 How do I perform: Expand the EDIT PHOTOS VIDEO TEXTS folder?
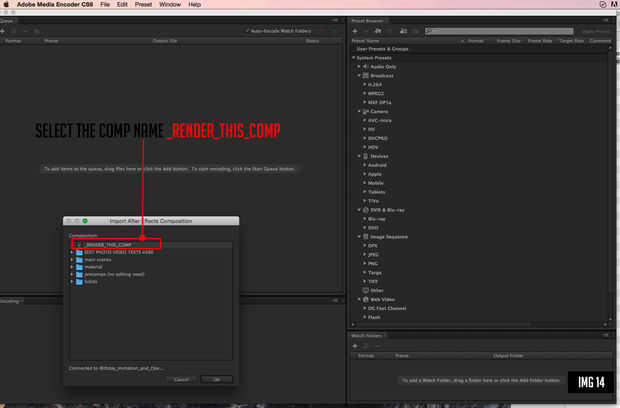pos(72,252)
